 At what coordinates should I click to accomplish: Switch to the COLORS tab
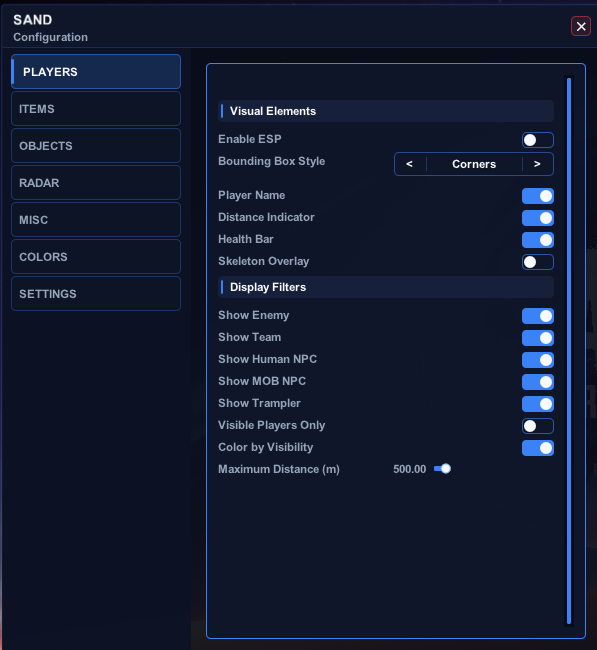96,257
